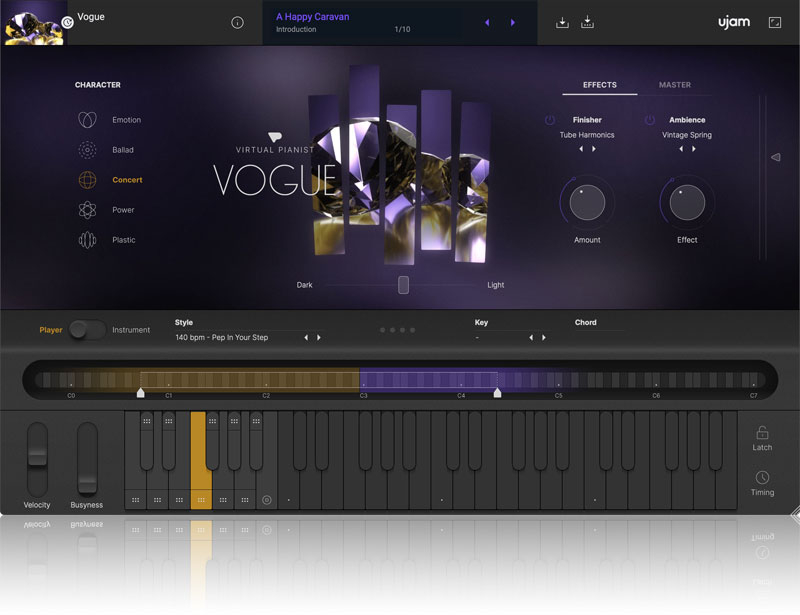Click the A Happy Caravan preset name

tap(313, 17)
